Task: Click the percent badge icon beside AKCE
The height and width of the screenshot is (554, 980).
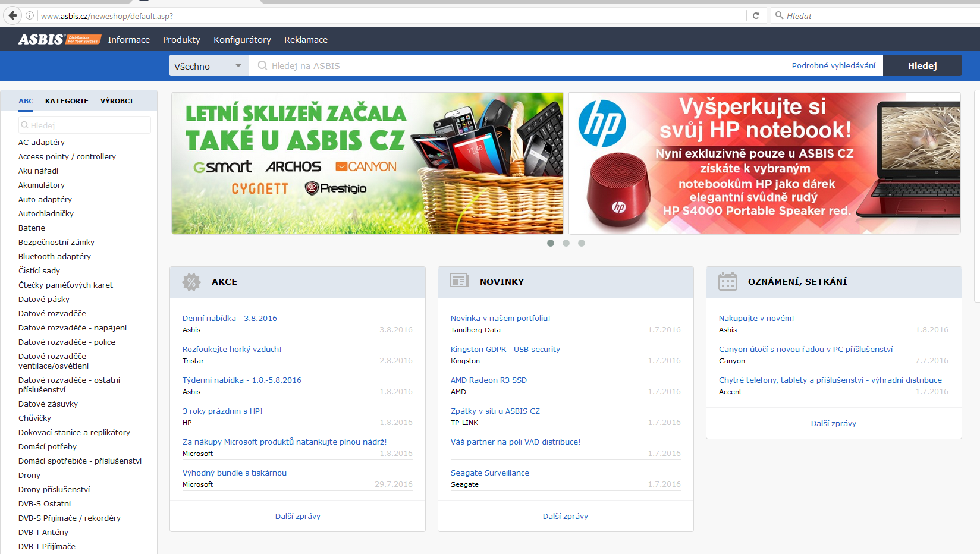Action: (x=191, y=282)
